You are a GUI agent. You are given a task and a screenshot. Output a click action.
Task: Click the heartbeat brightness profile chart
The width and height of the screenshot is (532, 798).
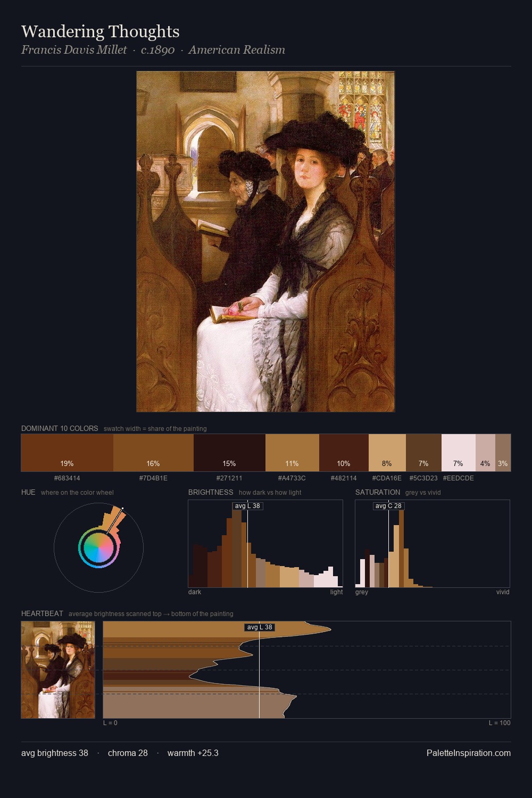(x=307, y=670)
